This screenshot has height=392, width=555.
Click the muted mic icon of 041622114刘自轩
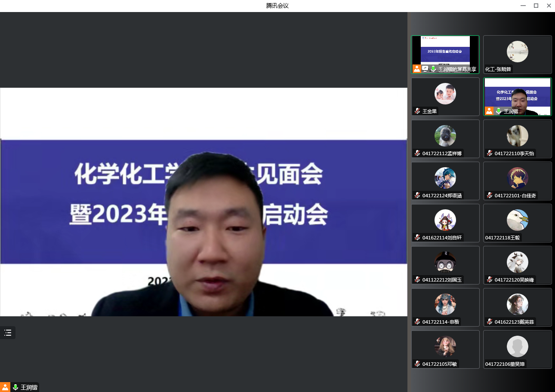[417, 237]
